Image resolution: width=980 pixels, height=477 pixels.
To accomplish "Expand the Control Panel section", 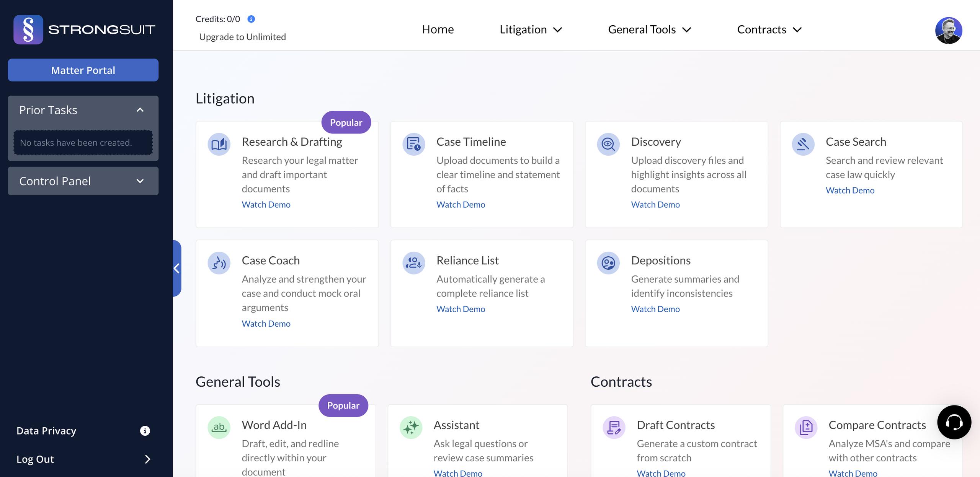I will tap(140, 181).
